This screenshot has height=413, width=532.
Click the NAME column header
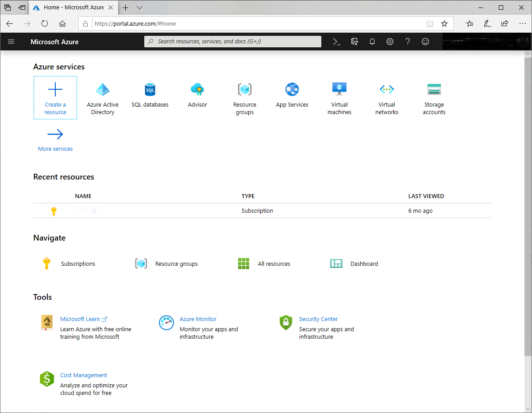point(83,196)
